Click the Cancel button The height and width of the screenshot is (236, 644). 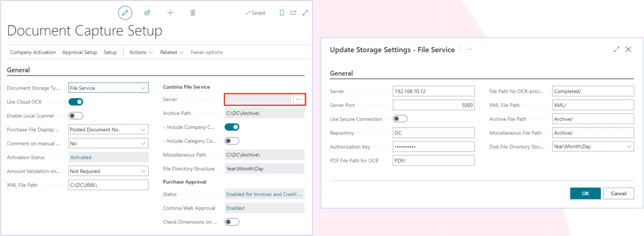tap(618, 193)
